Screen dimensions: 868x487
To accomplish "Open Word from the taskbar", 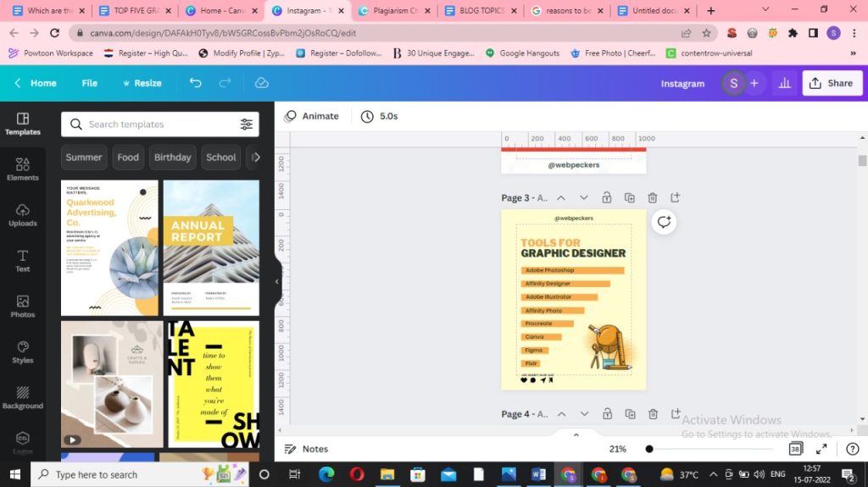I will 538,474.
